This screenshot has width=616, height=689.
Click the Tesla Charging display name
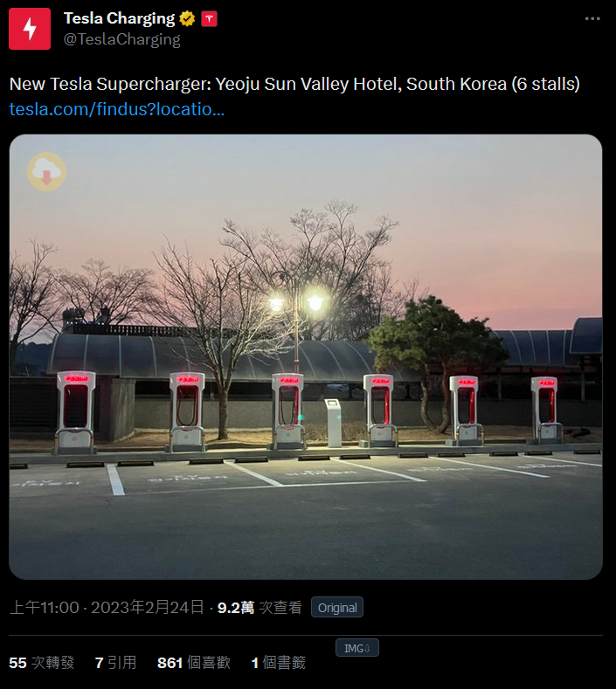[x=119, y=18]
